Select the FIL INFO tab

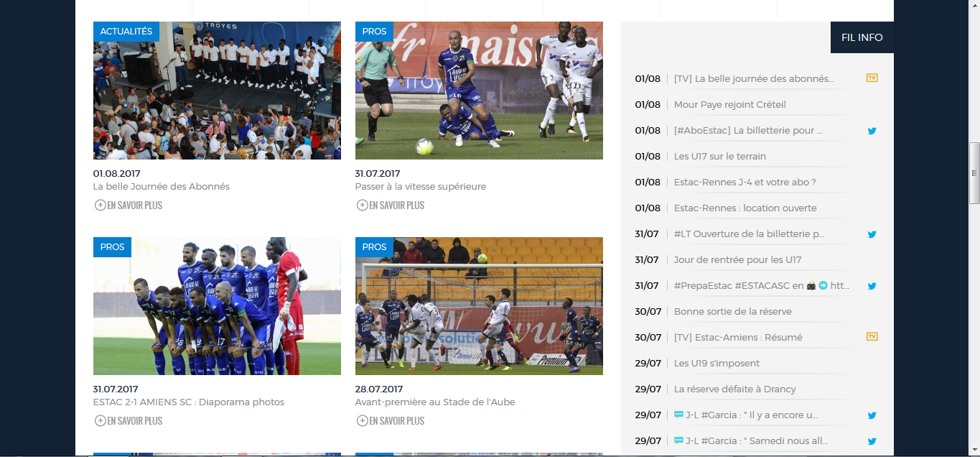click(x=862, y=37)
